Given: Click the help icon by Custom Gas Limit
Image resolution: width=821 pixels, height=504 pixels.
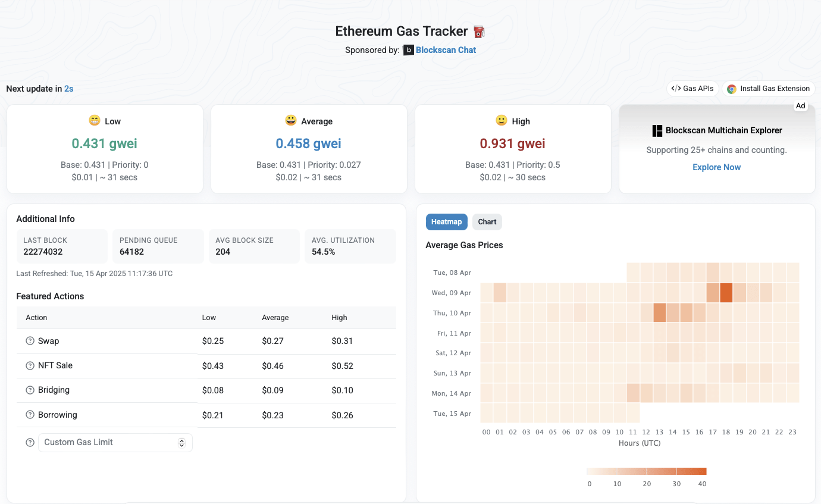Looking at the screenshot, I should 30,443.
